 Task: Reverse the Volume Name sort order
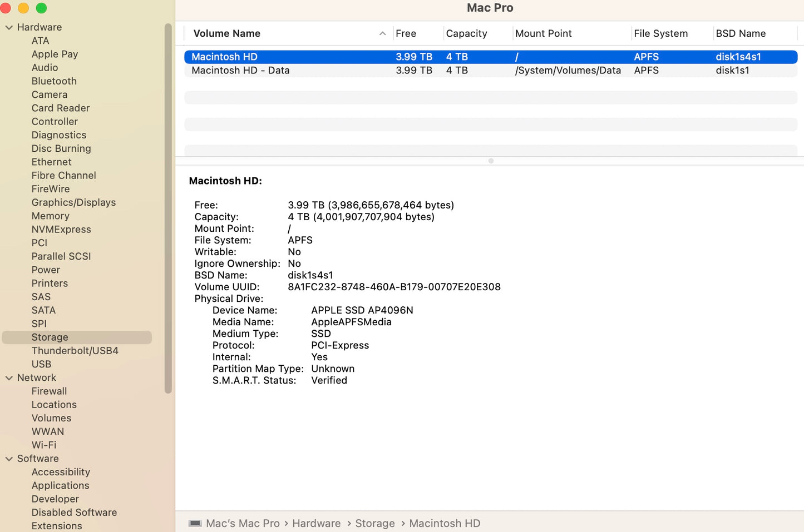[x=226, y=33]
